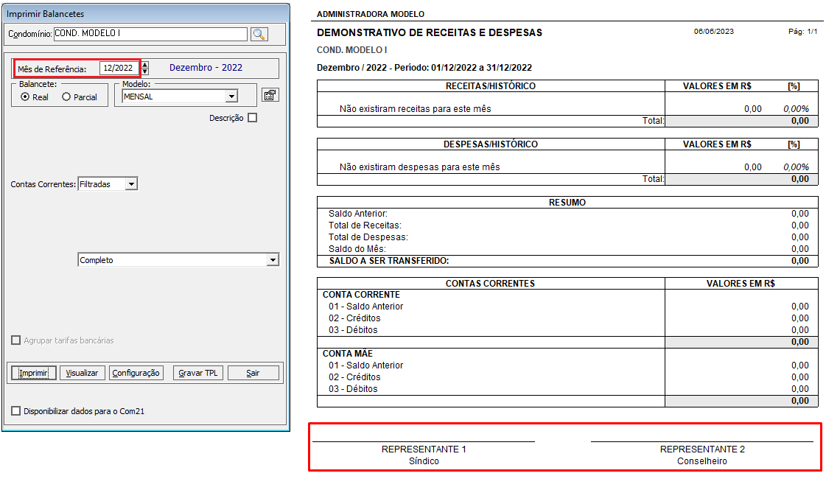840x504 pixels.
Task: Click ADMINISTRADORA MODELO header text
Action: click(370, 14)
